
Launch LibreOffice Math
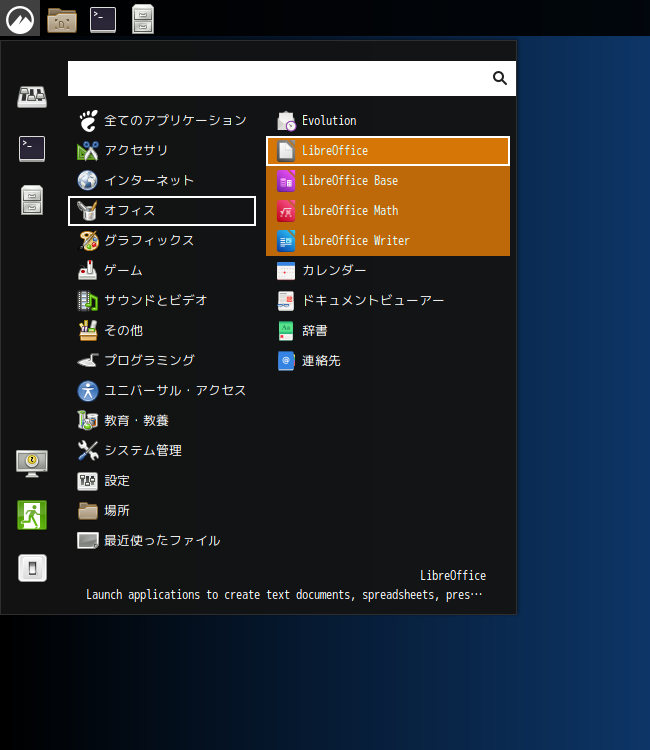coord(388,210)
